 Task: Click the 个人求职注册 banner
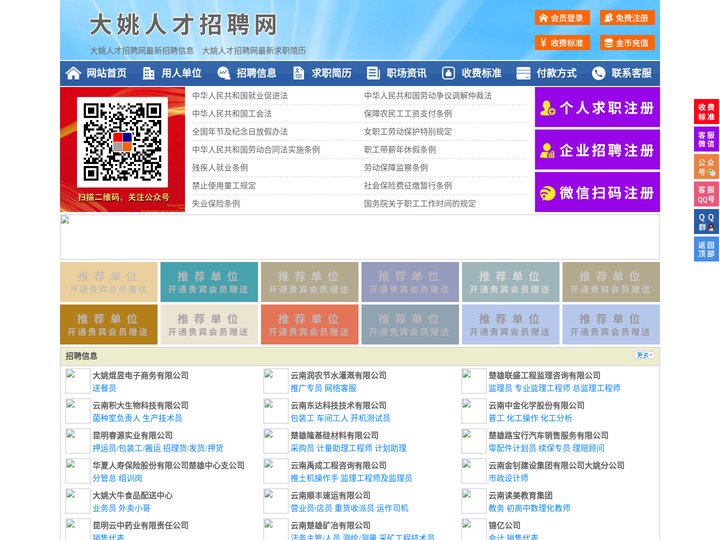click(597, 107)
